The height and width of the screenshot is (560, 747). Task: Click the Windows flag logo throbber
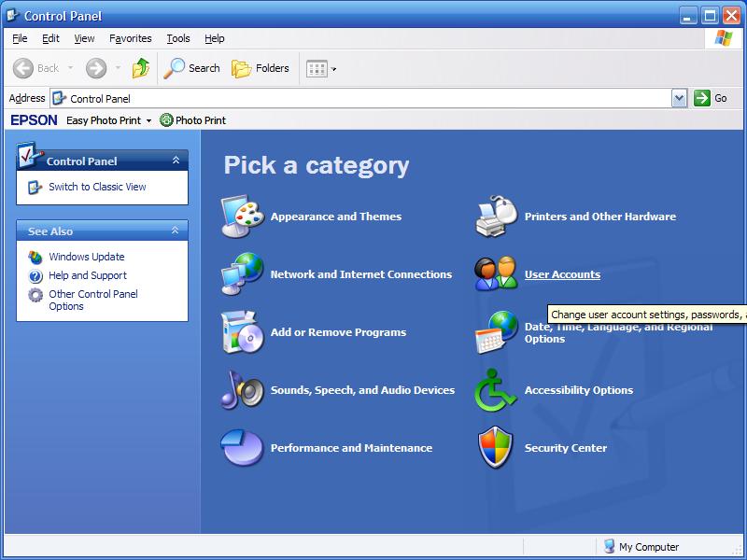tap(724, 38)
